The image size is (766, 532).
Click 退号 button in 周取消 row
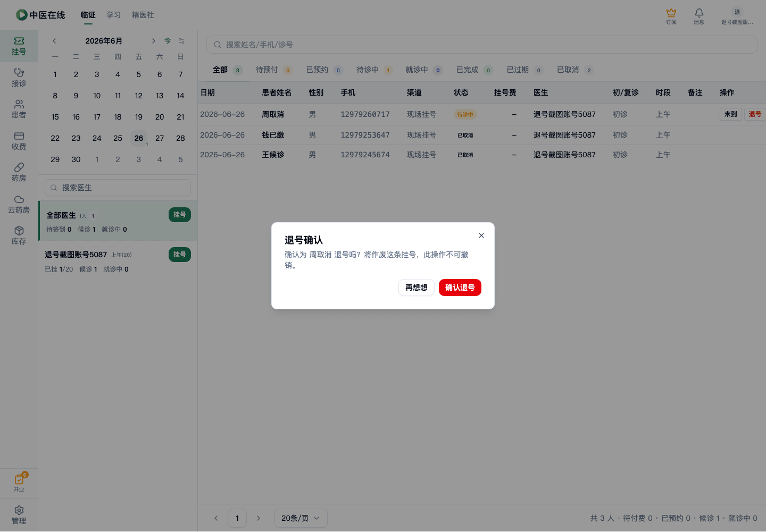755,114
